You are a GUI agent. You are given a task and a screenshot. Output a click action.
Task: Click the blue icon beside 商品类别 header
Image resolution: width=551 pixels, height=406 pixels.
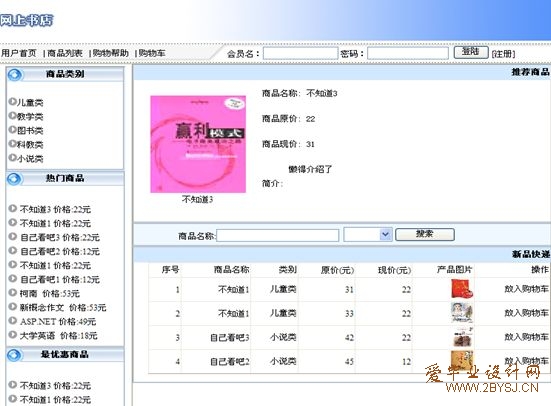(15, 75)
